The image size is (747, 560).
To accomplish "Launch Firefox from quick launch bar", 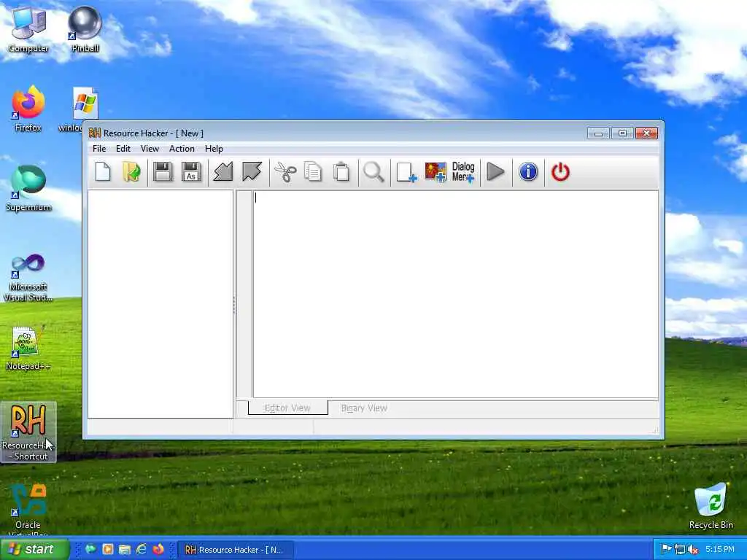I will 158,549.
